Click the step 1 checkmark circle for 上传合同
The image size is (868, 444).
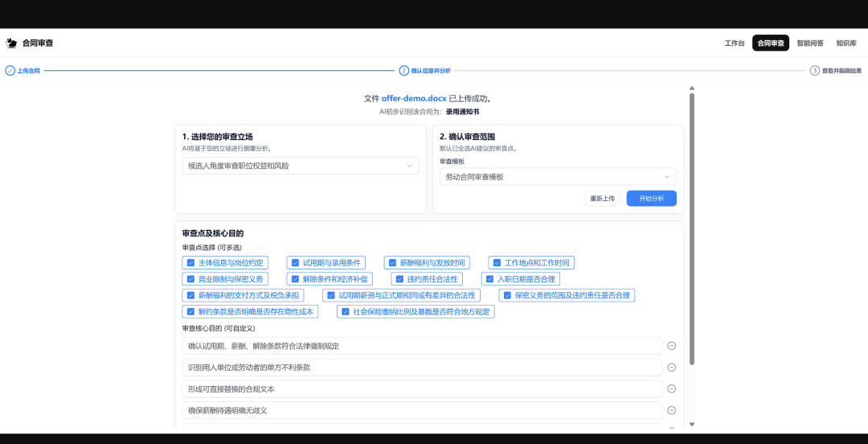10,71
